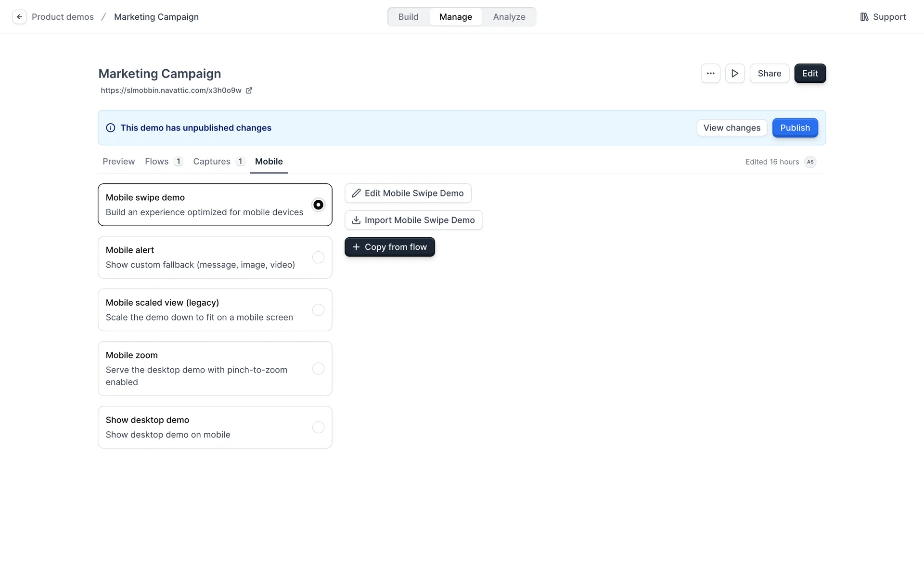924x580 pixels.
Task: Click Copy from flow button
Action: pos(389,247)
